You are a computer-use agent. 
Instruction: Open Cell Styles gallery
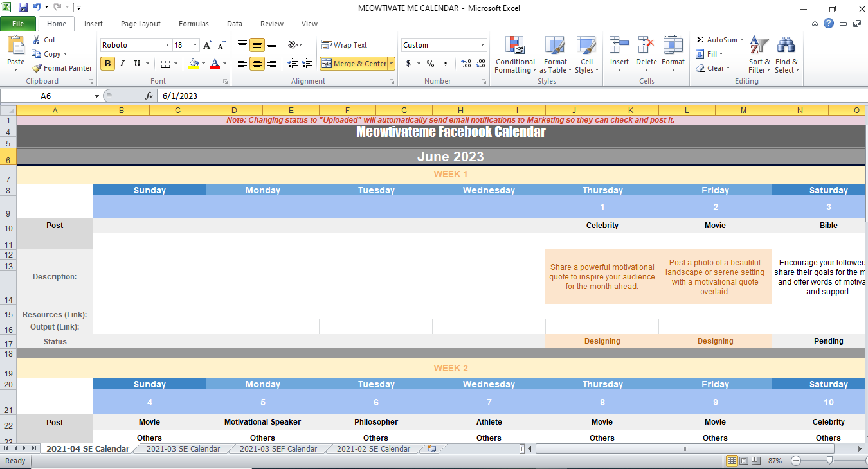pyautogui.click(x=586, y=55)
